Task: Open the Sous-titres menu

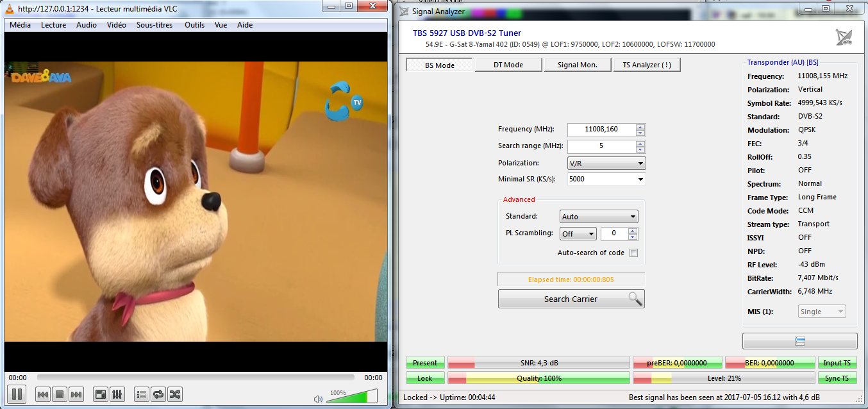Action: click(154, 25)
